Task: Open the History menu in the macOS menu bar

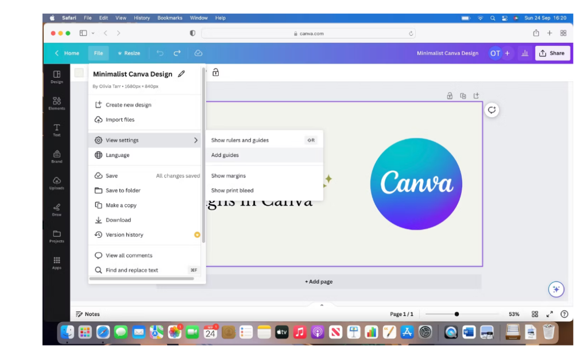Action: pyautogui.click(x=142, y=18)
